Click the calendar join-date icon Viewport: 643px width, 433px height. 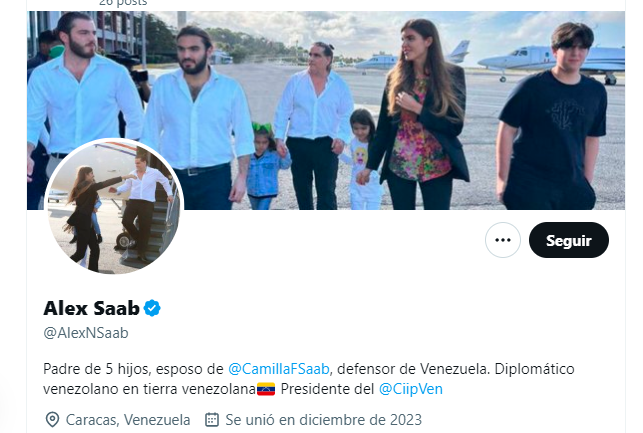click(212, 420)
